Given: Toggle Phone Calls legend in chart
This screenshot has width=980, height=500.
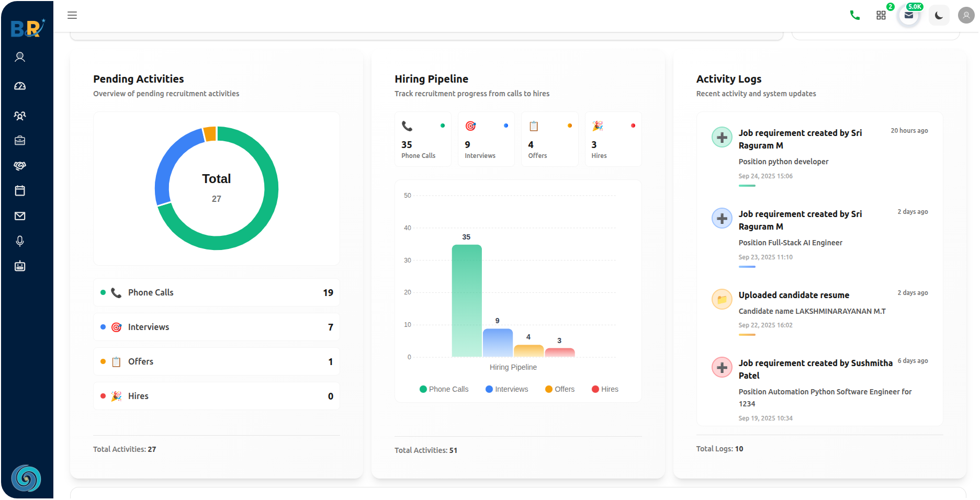Looking at the screenshot, I should [x=444, y=389].
